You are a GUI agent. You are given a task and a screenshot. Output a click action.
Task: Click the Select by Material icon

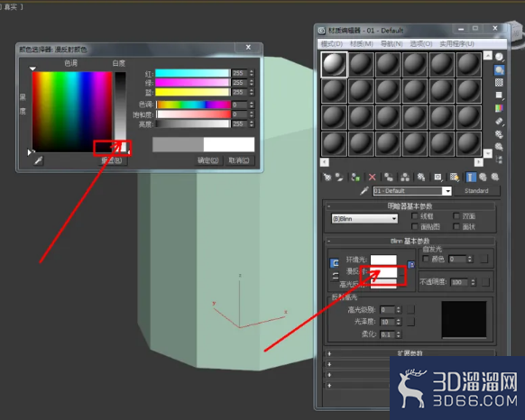coord(499,147)
